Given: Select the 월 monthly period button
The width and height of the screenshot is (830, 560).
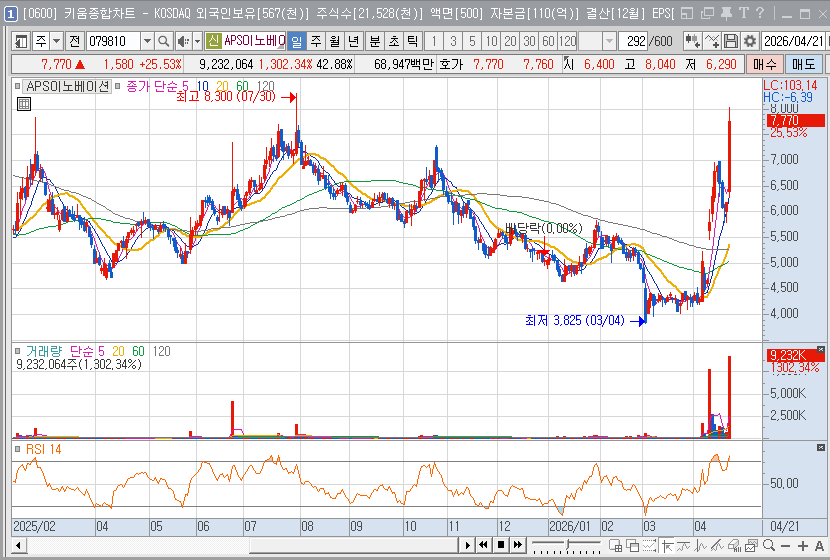Looking at the screenshot, I should pos(335,41).
